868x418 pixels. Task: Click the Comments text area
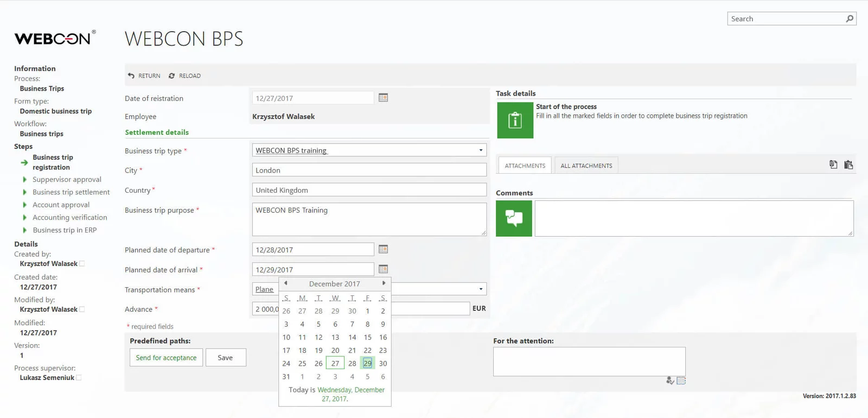point(694,218)
